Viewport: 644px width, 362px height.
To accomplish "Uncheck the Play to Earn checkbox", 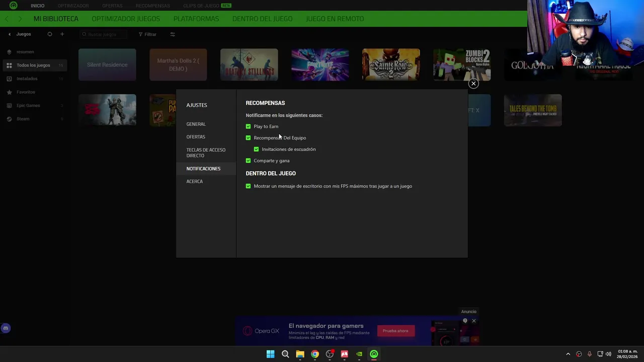I will (248, 126).
